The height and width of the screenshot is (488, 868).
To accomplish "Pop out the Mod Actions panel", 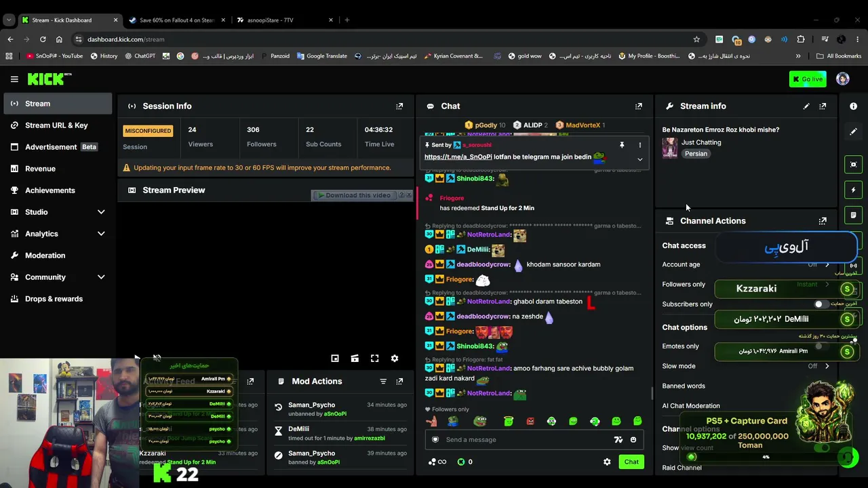I will click(399, 382).
